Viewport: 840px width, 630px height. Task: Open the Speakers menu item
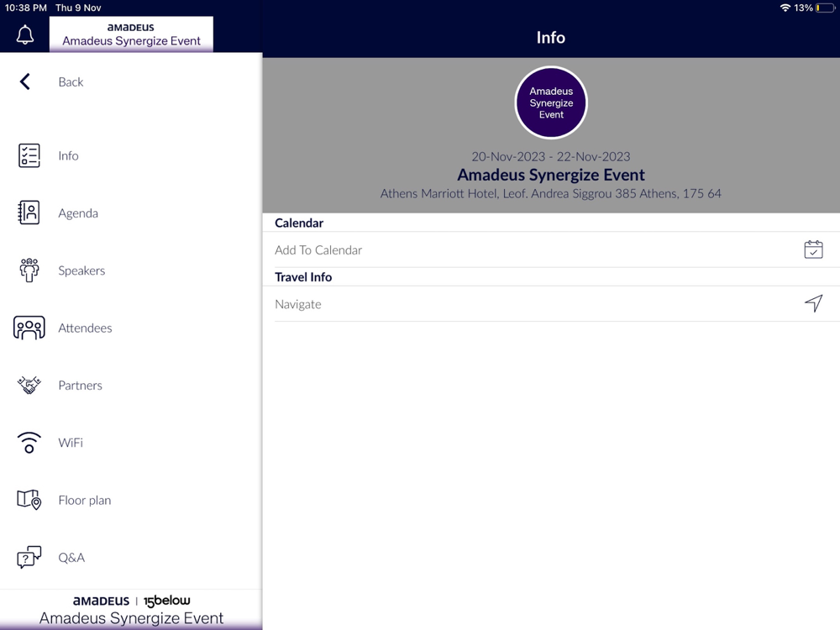81,270
